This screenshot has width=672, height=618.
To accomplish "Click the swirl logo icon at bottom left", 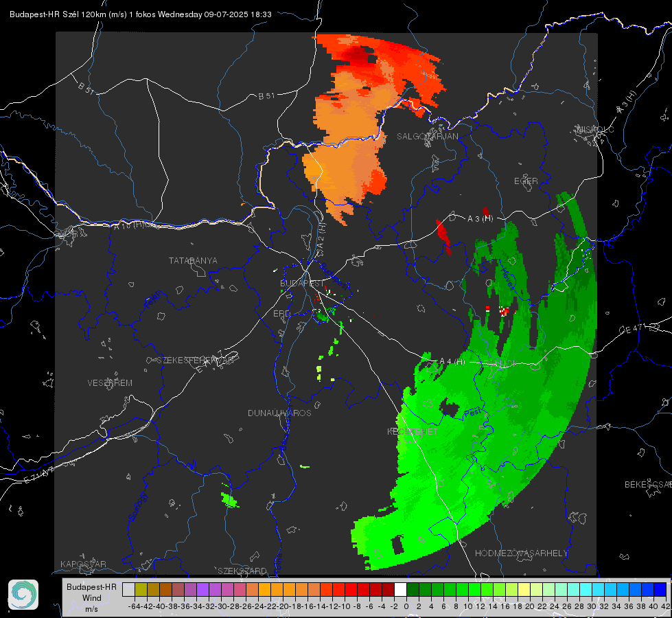I will pos(23,595).
